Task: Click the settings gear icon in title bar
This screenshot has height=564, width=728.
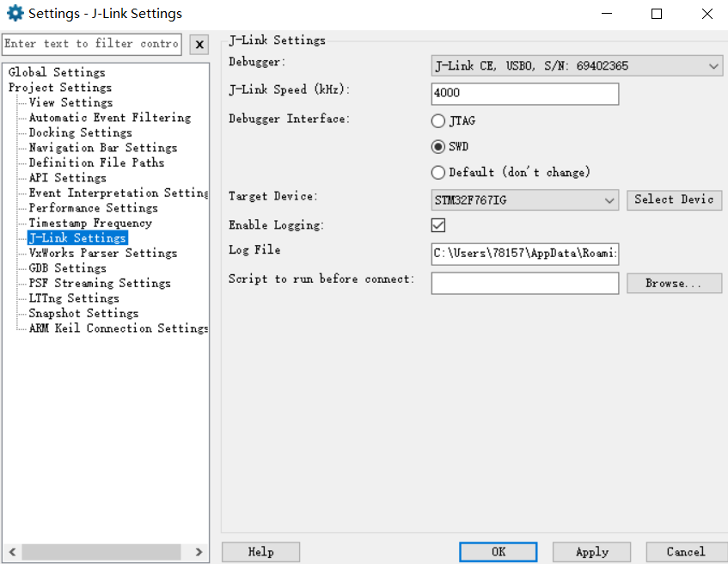Action: point(15,14)
